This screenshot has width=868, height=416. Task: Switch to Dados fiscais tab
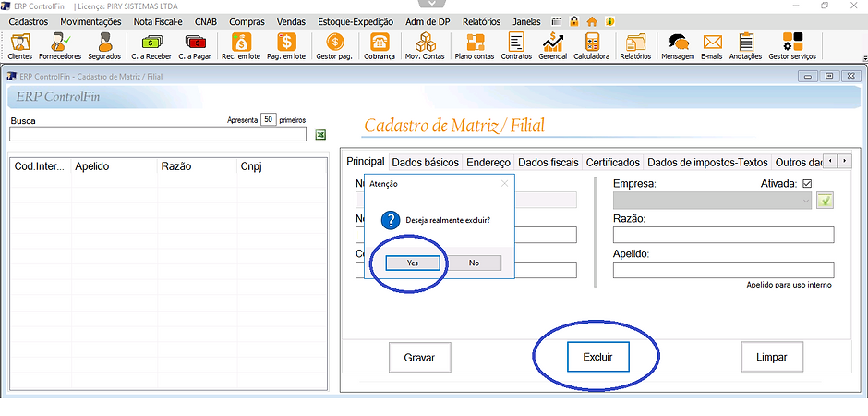click(x=548, y=163)
